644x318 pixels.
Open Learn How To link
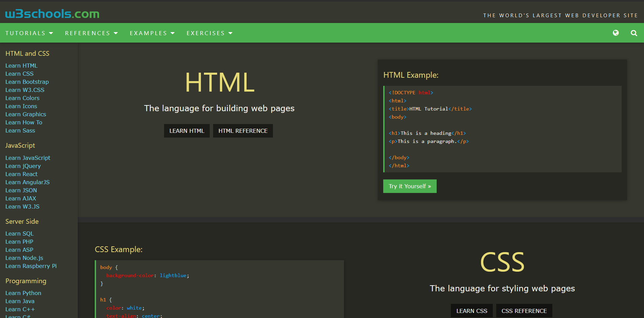[x=24, y=122]
